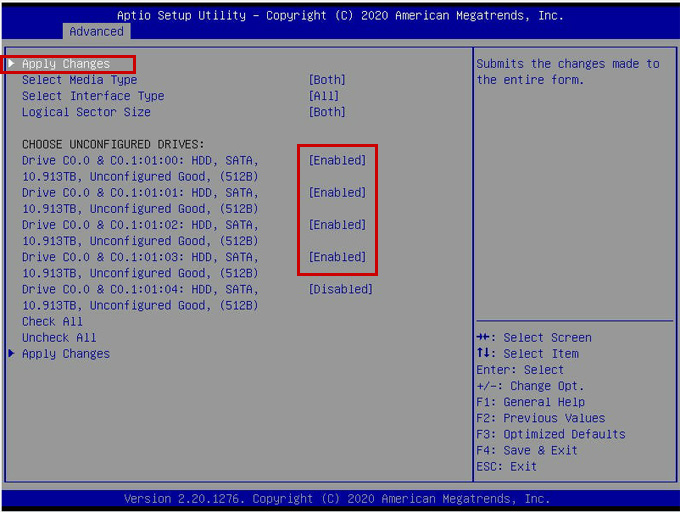
Task: Toggle Enabled state for drive C0.1:01:02
Action: coord(337,225)
